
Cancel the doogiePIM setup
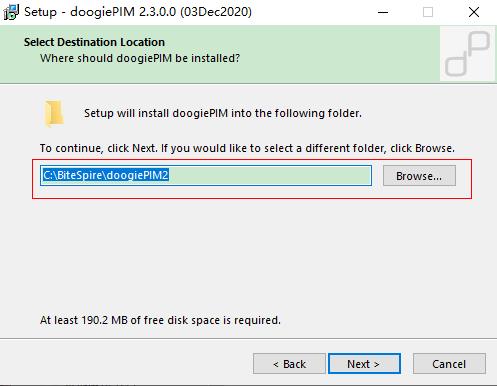point(449,364)
